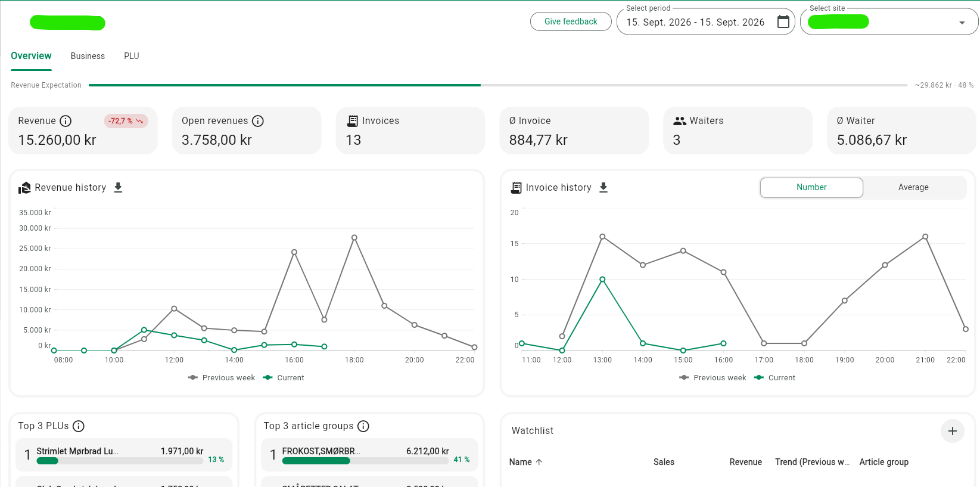Click the Revenue info icon

[x=66, y=121]
